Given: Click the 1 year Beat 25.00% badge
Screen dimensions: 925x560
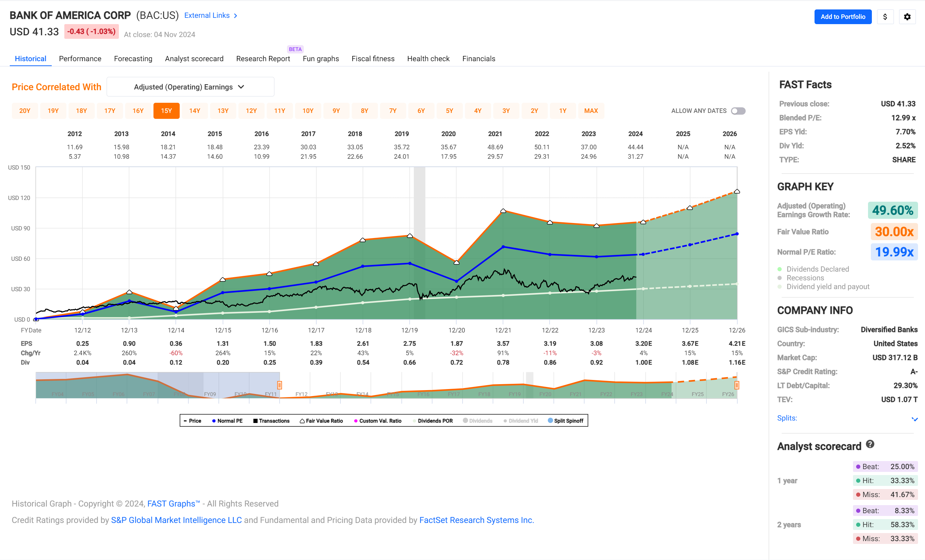Looking at the screenshot, I should click(885, 467).
